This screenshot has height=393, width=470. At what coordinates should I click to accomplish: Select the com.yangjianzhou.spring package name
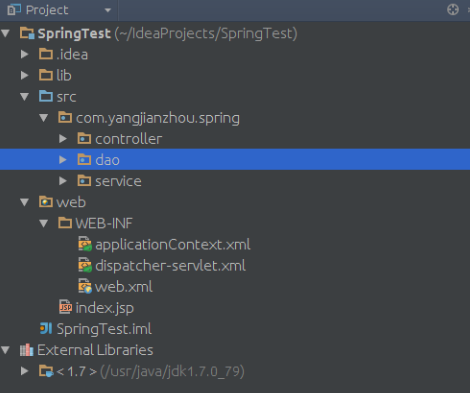coord(158,118)
